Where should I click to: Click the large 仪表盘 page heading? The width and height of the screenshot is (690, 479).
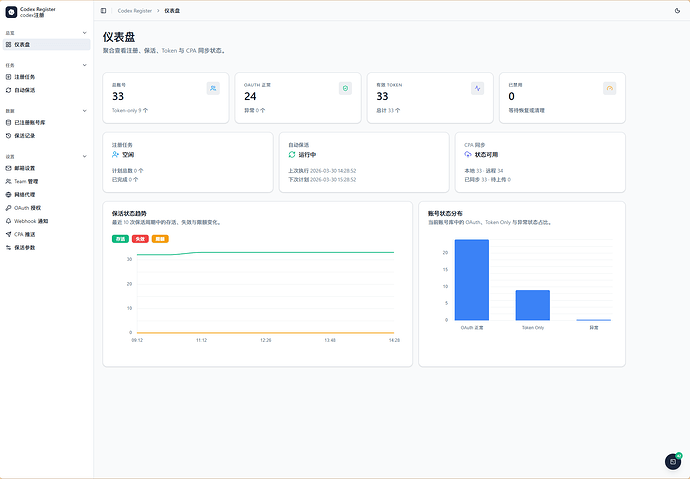tap(119, 37)
